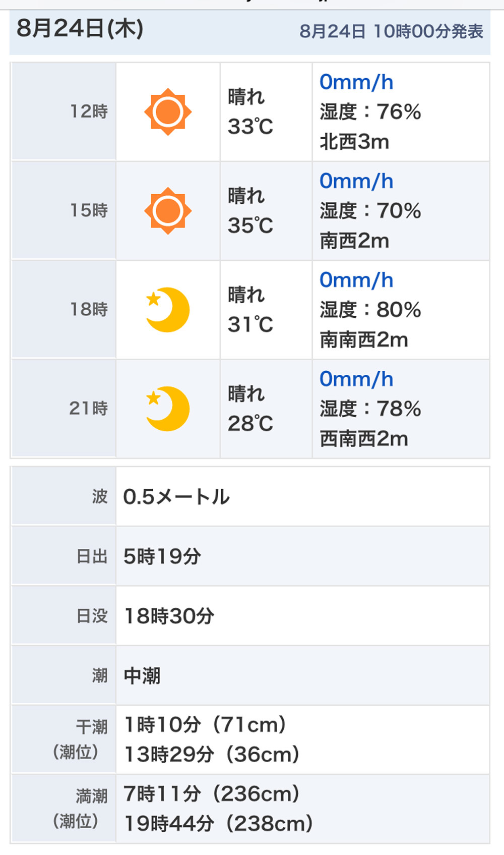Click the 日没 18時30分 sunset value
Screen dimensions: 504x855
(x=169, y=616)
